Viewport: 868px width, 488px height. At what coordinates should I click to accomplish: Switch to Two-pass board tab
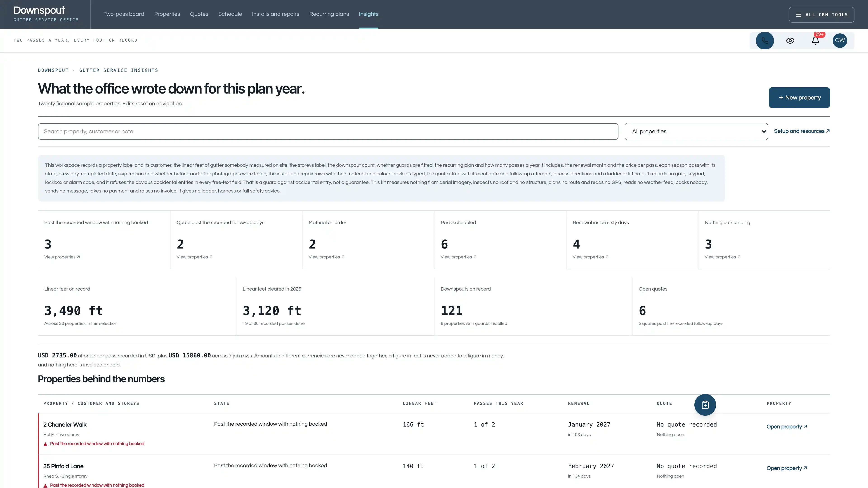pyautogui.click(x=124, y=14)
